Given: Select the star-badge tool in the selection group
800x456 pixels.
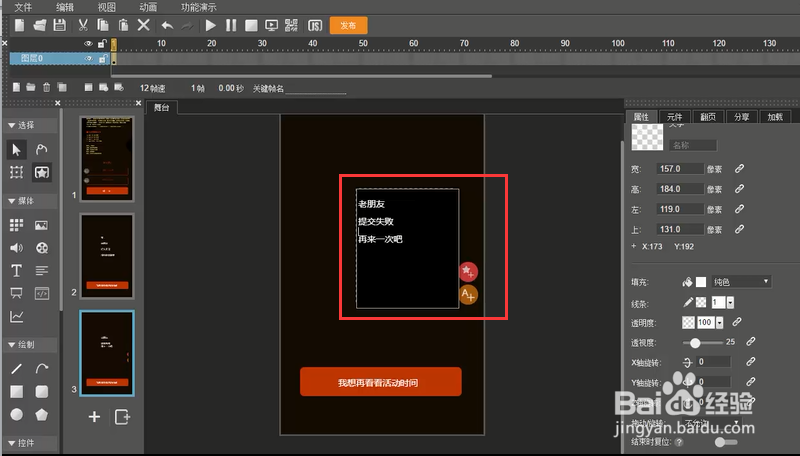Looking at the screenshot, I should point(42,172).
